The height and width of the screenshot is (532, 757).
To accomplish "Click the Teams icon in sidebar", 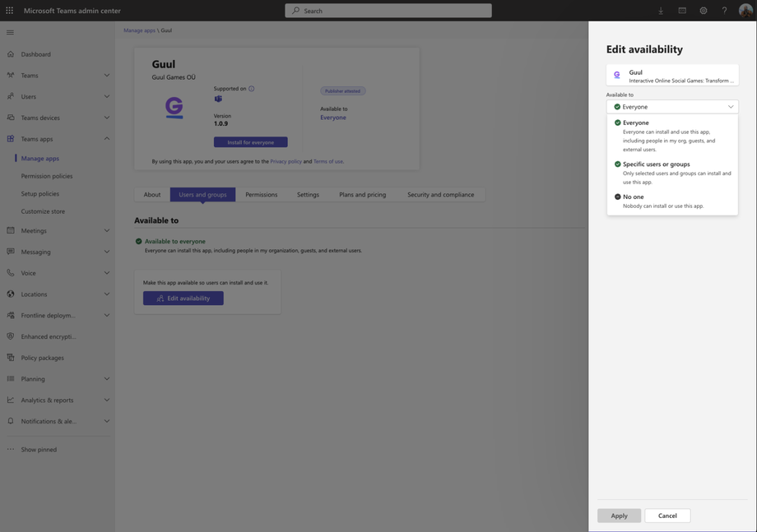I will click(x=11, y=76).
